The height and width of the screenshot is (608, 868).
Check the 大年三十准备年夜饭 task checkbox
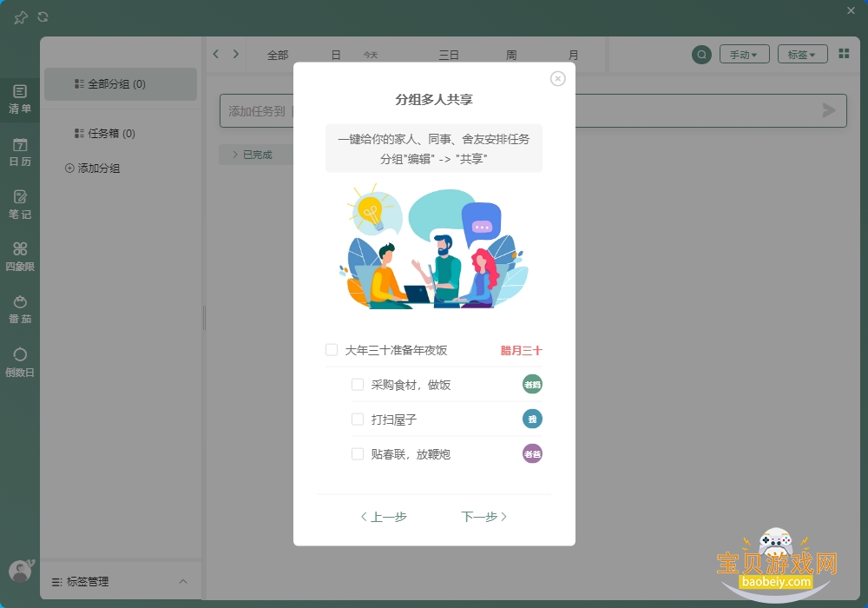(x=332, y=350)
